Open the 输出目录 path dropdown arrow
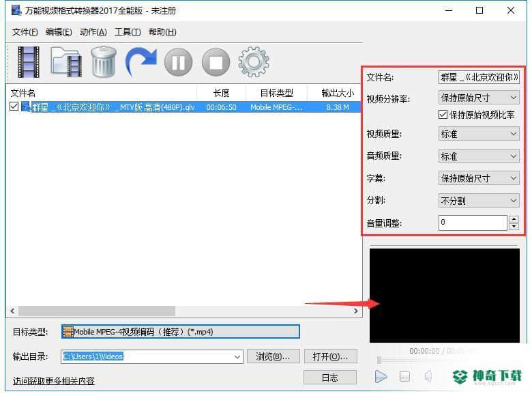Image resolution: width=532 pixels, height=396 pixels. click(237, 357)
